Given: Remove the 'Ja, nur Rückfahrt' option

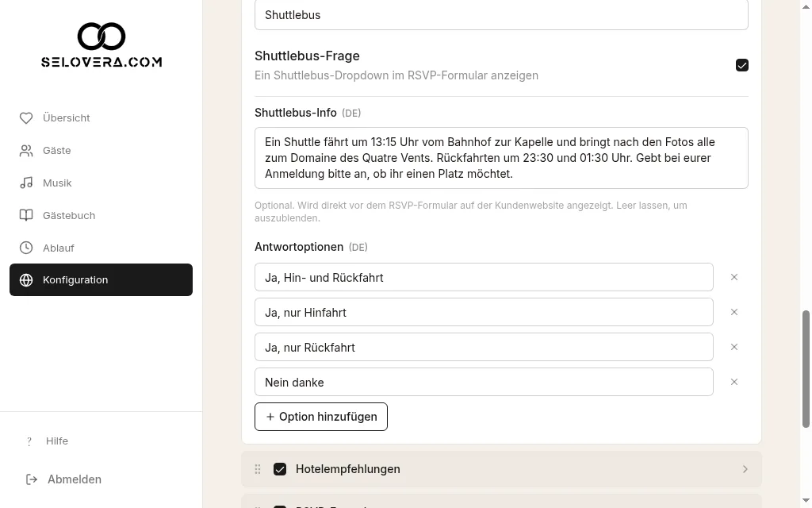Looking at the screenshot, I should click(x=733, y=347).
